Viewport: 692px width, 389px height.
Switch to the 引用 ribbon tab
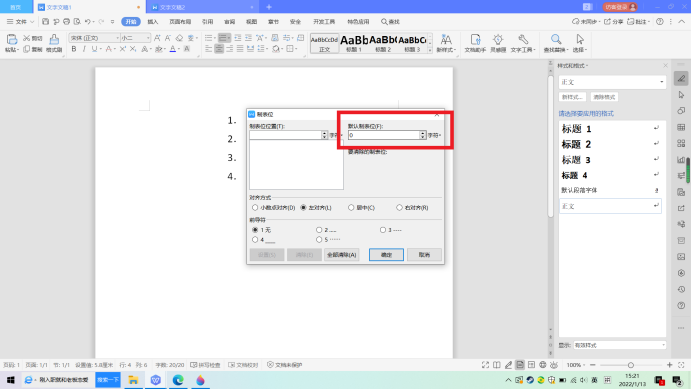[207, 22]
